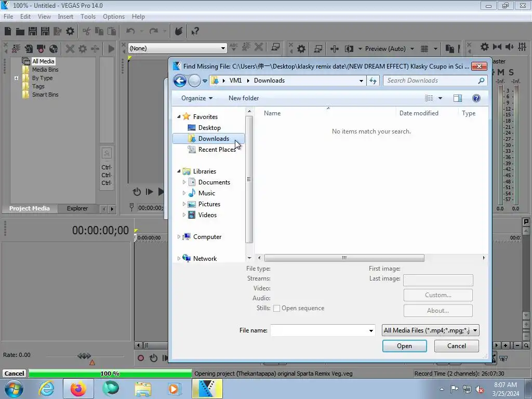Click the Open button in dialog
The image size is (532, 399).
click(x=404, y=345)
